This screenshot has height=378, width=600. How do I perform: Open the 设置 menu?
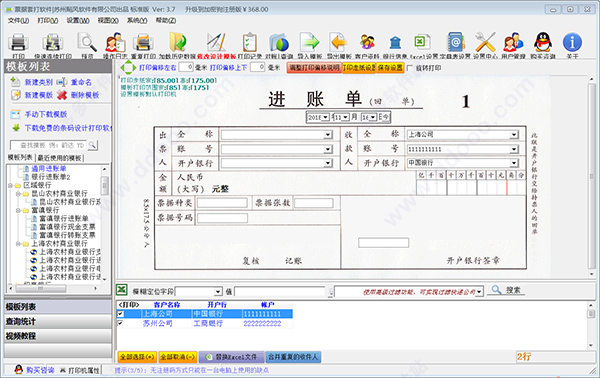click(x=78, y=20)
